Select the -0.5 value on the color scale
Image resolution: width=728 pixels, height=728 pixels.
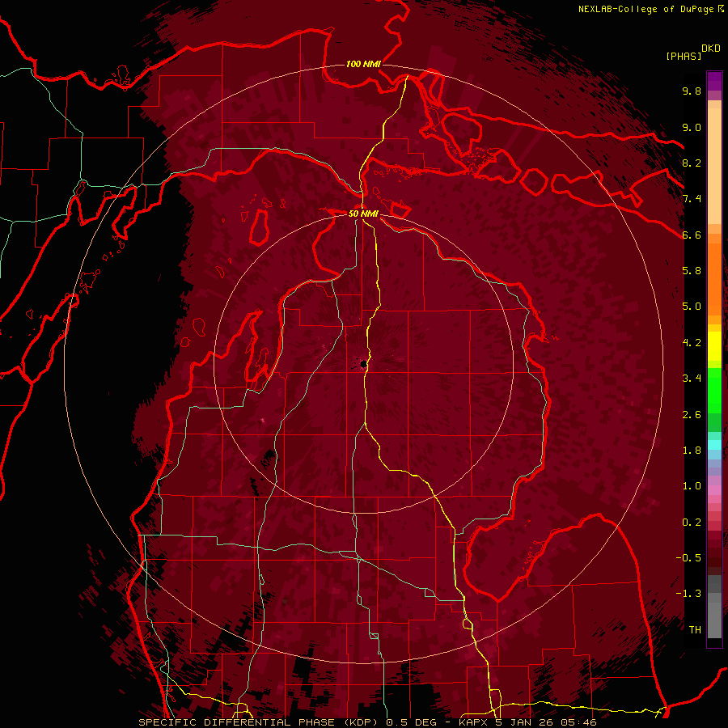click(688, 558)
